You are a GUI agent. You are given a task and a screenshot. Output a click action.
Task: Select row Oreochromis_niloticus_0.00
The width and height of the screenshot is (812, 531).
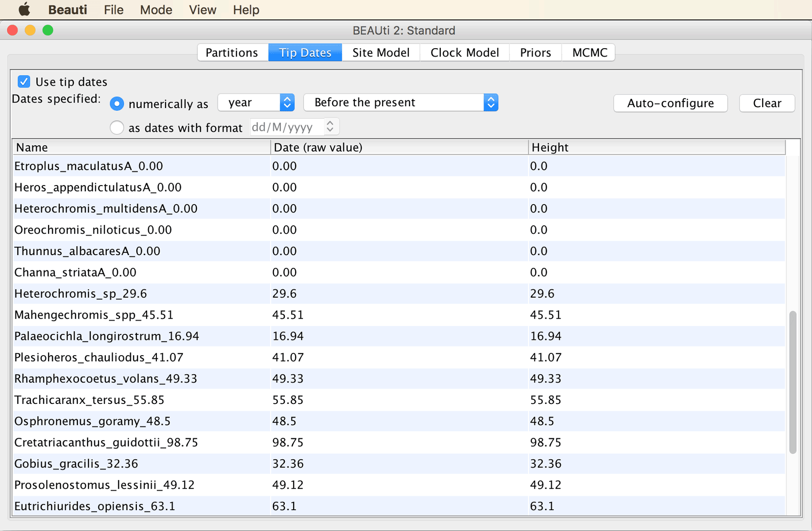click(399, 230)
